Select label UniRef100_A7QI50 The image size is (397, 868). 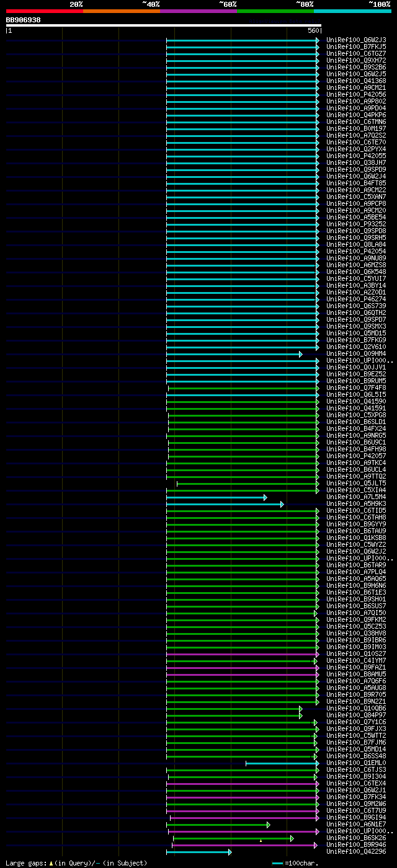(x=356, y=613)
